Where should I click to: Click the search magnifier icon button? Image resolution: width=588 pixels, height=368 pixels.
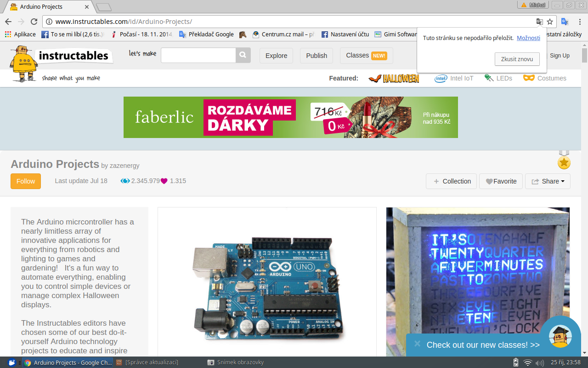pyautogui.click(x=243, y=55)
